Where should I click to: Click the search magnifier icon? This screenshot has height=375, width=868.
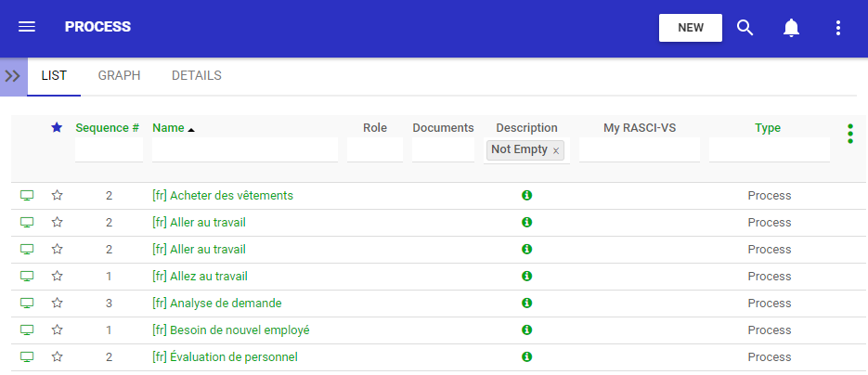(x=745, y=27)
